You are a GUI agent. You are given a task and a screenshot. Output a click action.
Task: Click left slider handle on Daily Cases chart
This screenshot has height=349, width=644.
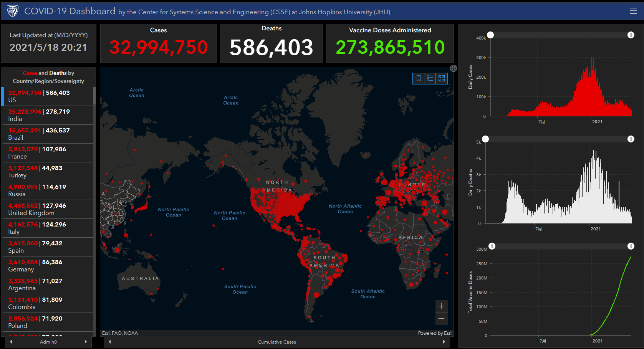(x=490, y=35)
